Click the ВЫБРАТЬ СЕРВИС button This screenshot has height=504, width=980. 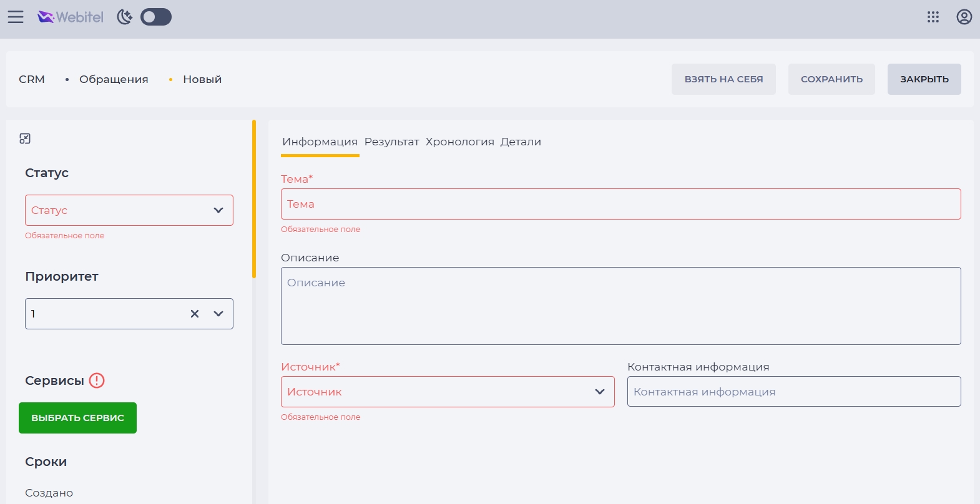click(77, 418)
